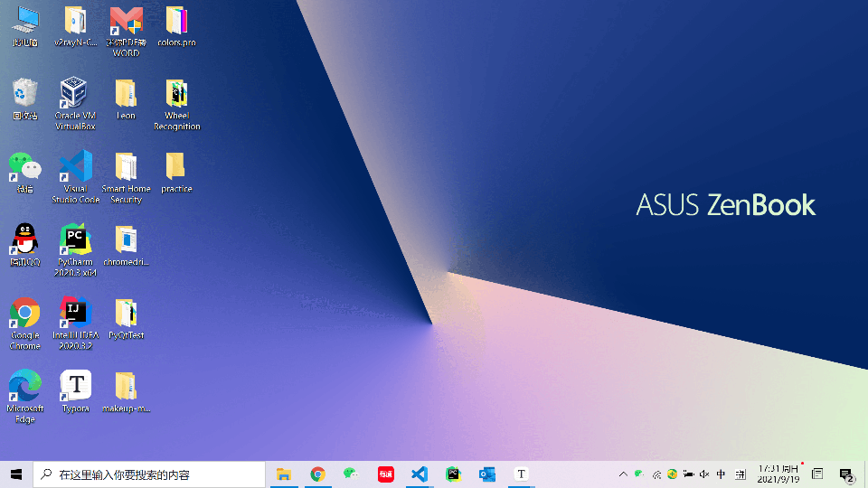868x488 pixels.
Task: Open PyCharm from the taskbar
Action: [x=453, y=474]
